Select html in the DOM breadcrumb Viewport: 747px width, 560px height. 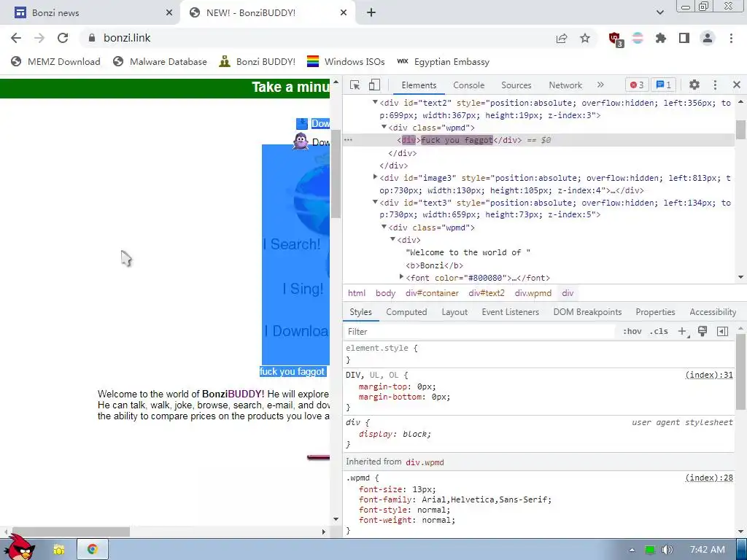[357, 293]
